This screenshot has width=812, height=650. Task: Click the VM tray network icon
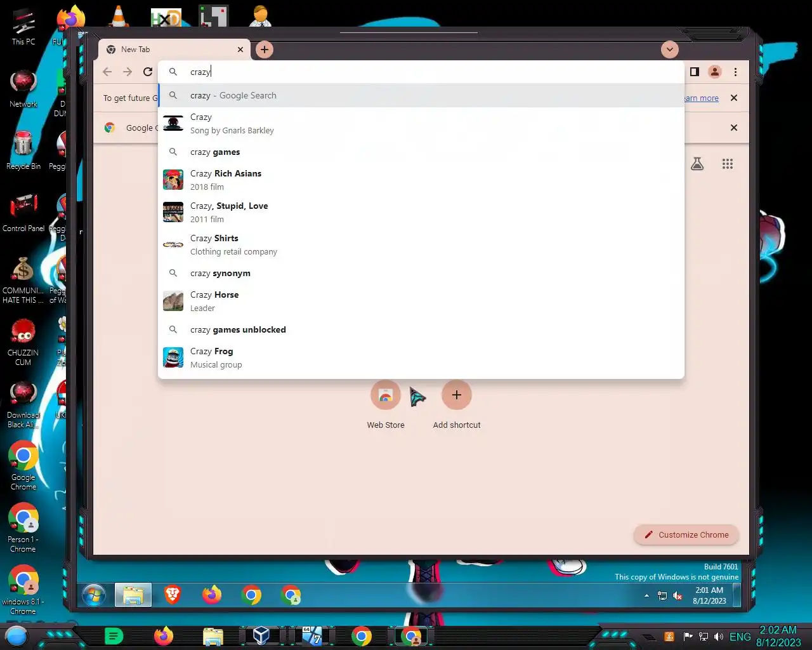coord(662,595)
